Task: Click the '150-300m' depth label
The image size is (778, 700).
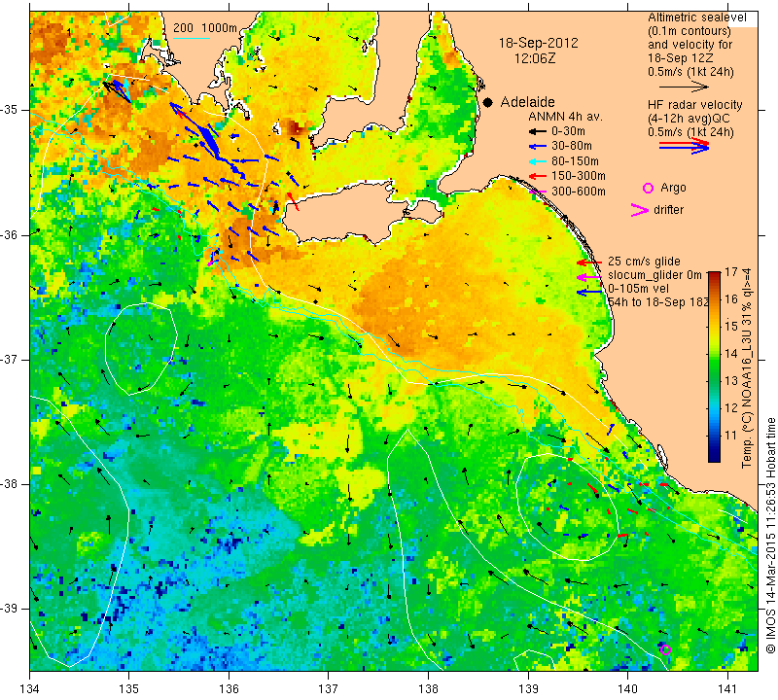Action: click(579, 176)
